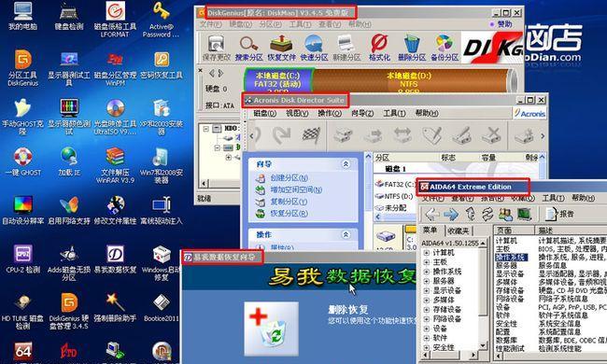Expand the 存储设备 node in AIDA64 tree
Image resolution: width=607 pixels, height=364 pixels.
click(x=427, y=310)
